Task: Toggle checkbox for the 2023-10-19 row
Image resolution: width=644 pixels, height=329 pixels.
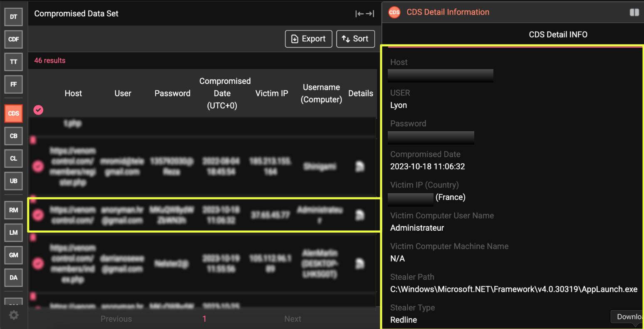Action: (x=38, y=264)
